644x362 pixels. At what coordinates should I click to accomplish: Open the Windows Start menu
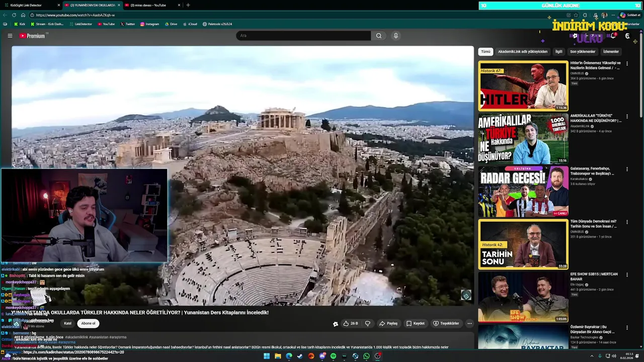(267, 356)
